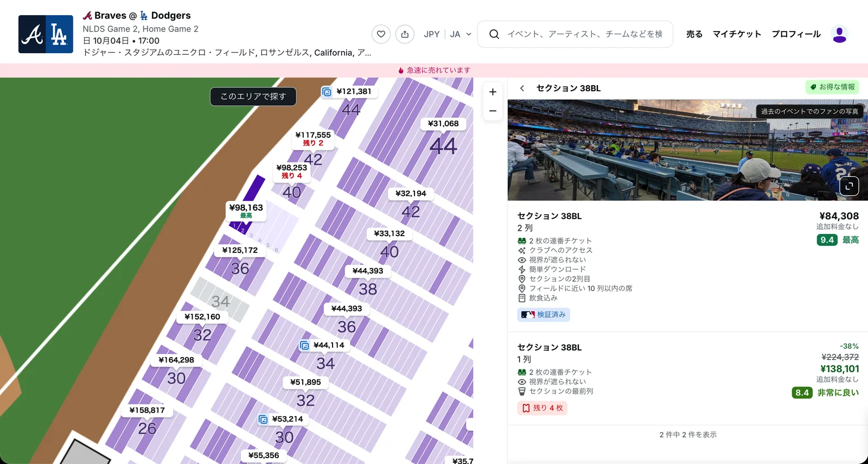The width and height of the screenshot is (868, 464).
Task: Click the ¥32,194 section 42 price tag
Action: [411, 194]
